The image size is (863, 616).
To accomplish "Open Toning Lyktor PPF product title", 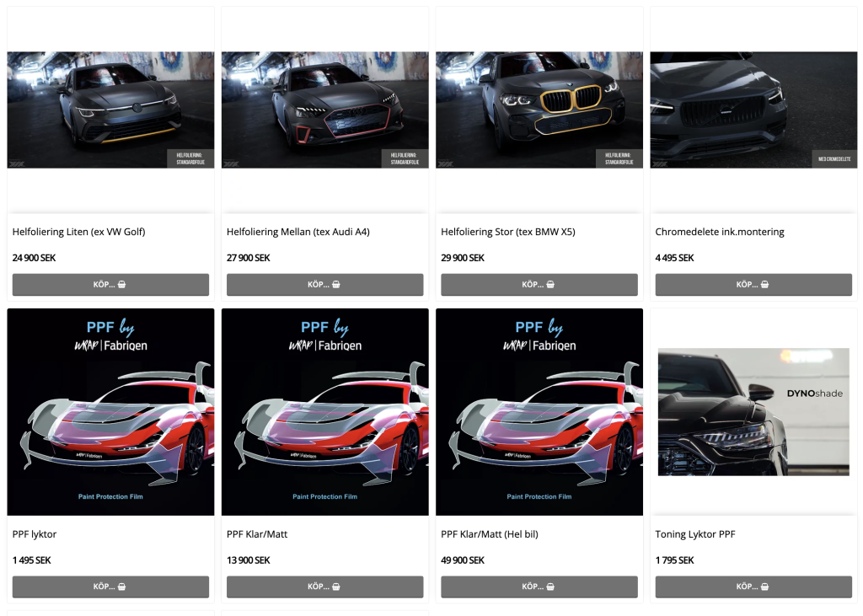I will coord(695,534).
